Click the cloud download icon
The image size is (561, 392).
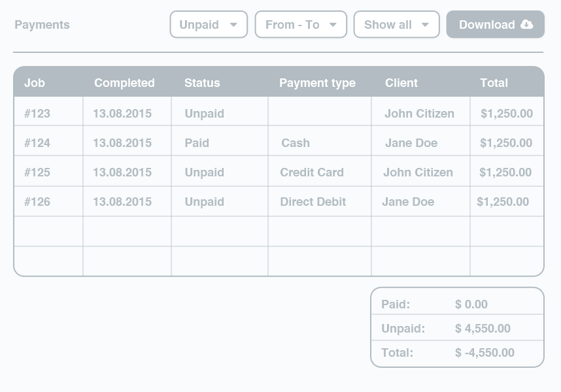(x=526, y=25)
